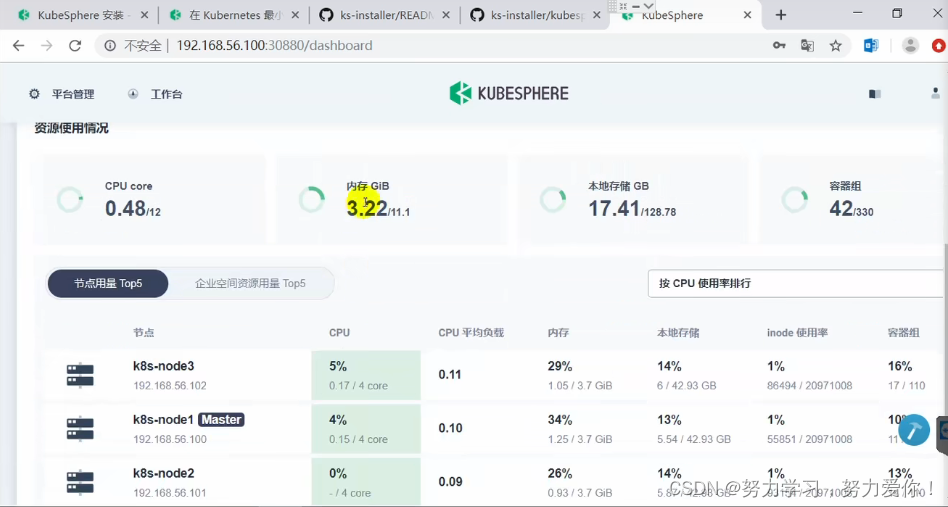948x507 pixels.
Task: Open the 按 CPU 使用率排行 dropdown
Action: [797, 283]
